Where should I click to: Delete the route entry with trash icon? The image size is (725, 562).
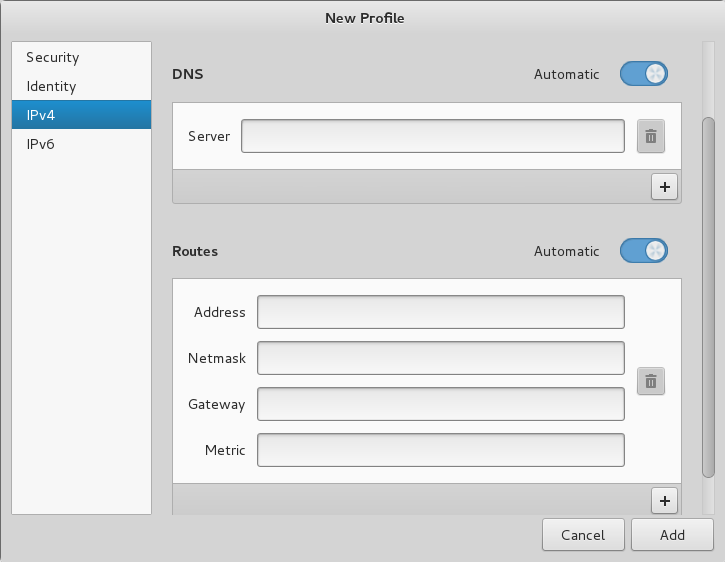point(651,381)
